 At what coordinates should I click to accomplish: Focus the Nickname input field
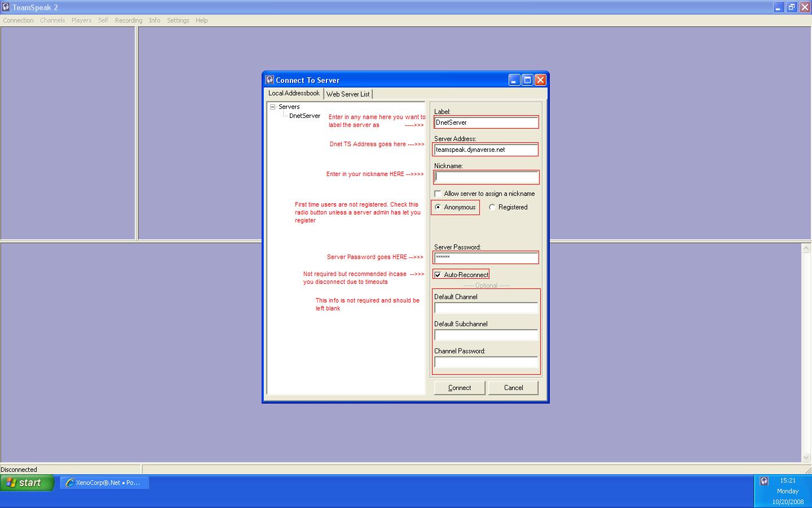[x=486, y=177]
